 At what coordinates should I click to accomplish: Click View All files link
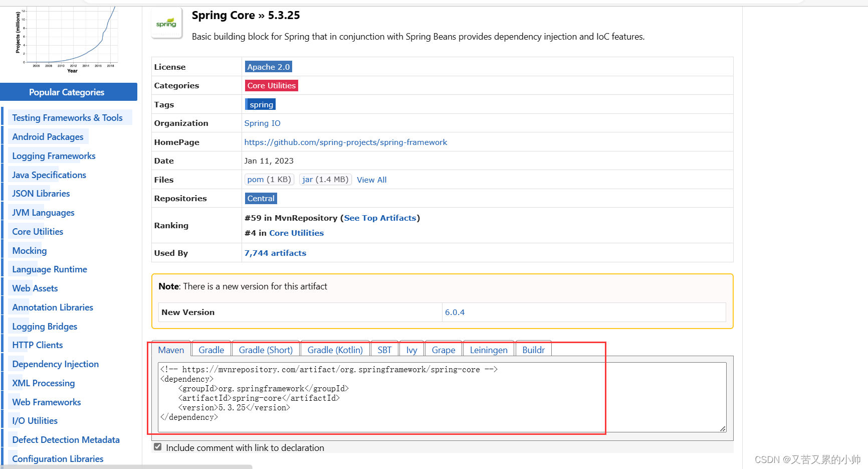point(372,180)
